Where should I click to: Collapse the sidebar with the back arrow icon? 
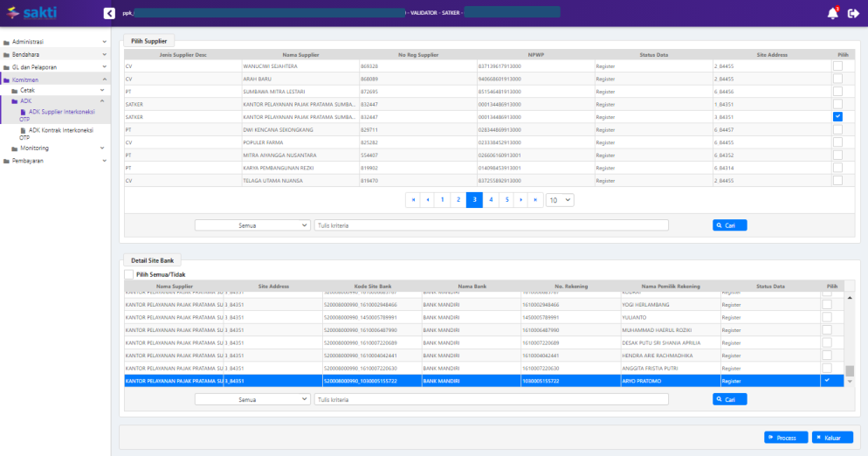pyautogui.click(x=109, y=13)
